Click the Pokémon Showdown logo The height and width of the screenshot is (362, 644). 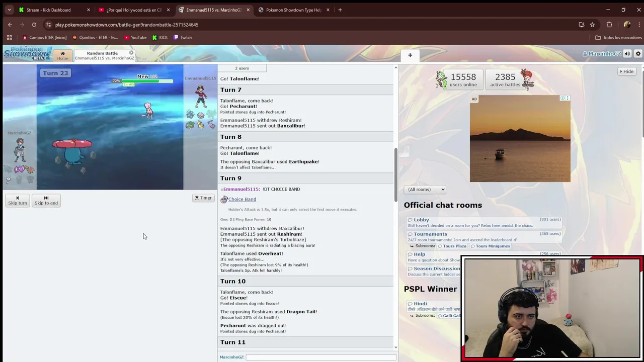(27, 53)
